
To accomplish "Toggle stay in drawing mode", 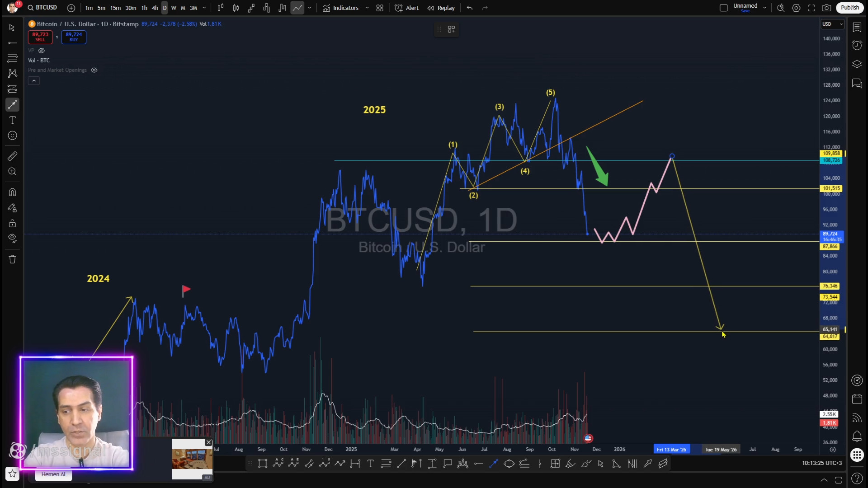I will coord(12,208).
